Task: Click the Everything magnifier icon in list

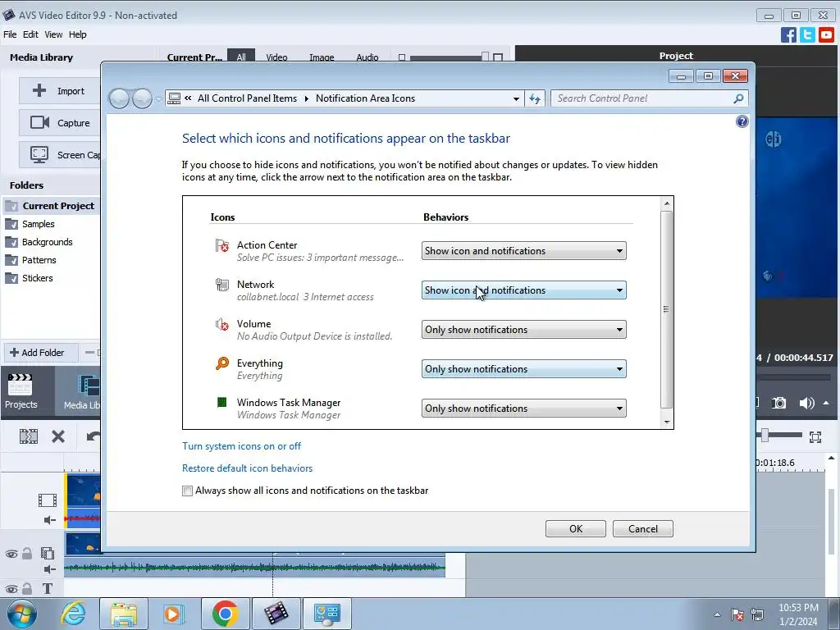Action: [x=221, y=363]
